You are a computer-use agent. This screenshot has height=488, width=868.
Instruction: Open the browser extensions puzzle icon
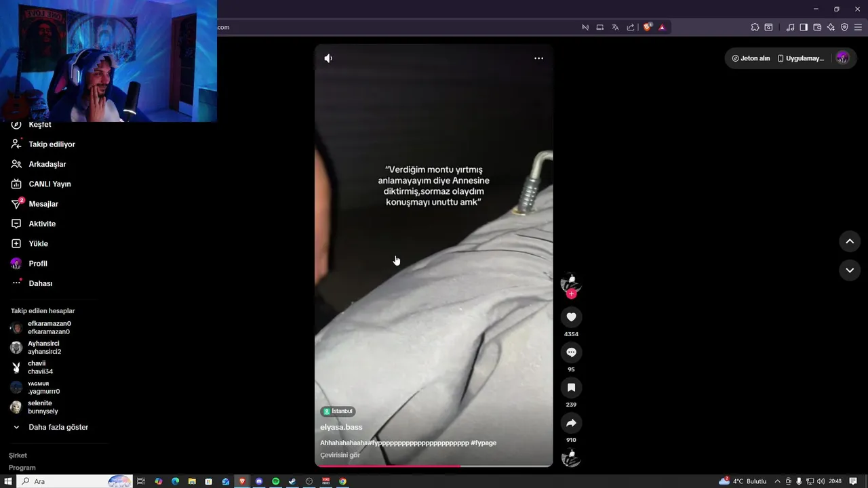point(755,27)
